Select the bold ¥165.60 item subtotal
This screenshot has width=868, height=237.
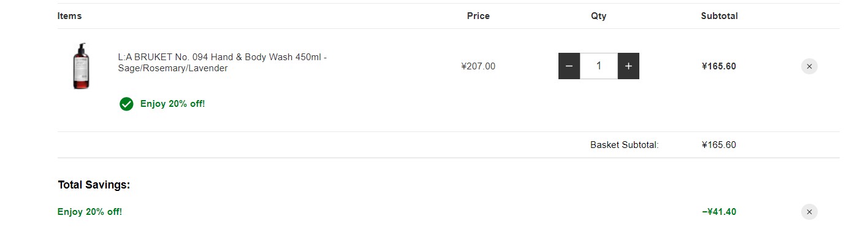point(719,66)
